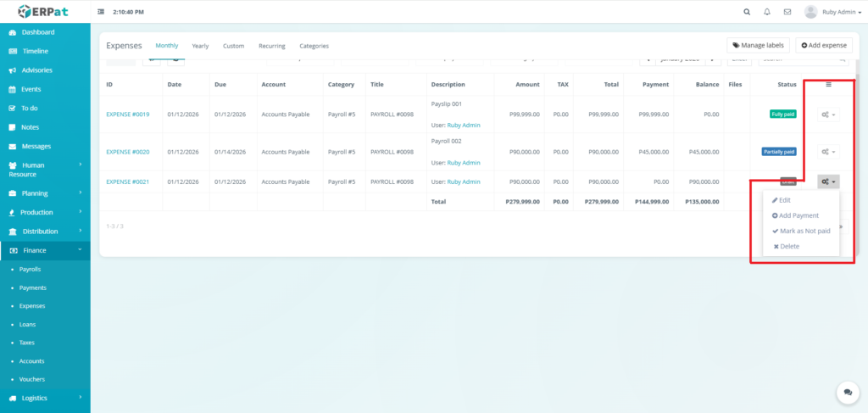Toggle the sidebar with the hamburger icon
The image size is (868, 413).
point(102,12)
